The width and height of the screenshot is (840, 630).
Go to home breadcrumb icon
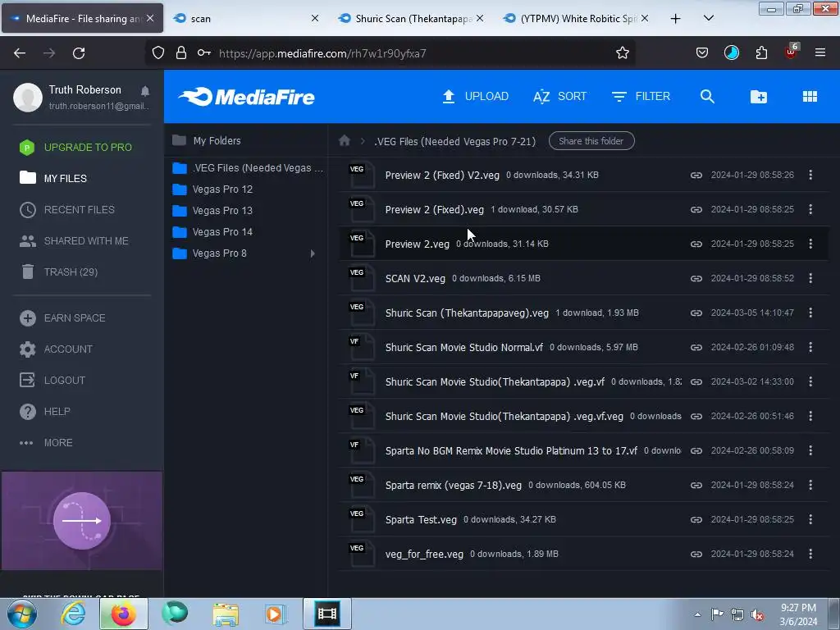click(345, 141)
